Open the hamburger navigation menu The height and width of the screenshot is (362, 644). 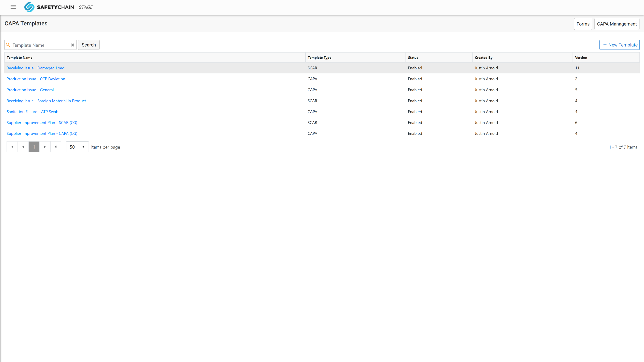13,7
